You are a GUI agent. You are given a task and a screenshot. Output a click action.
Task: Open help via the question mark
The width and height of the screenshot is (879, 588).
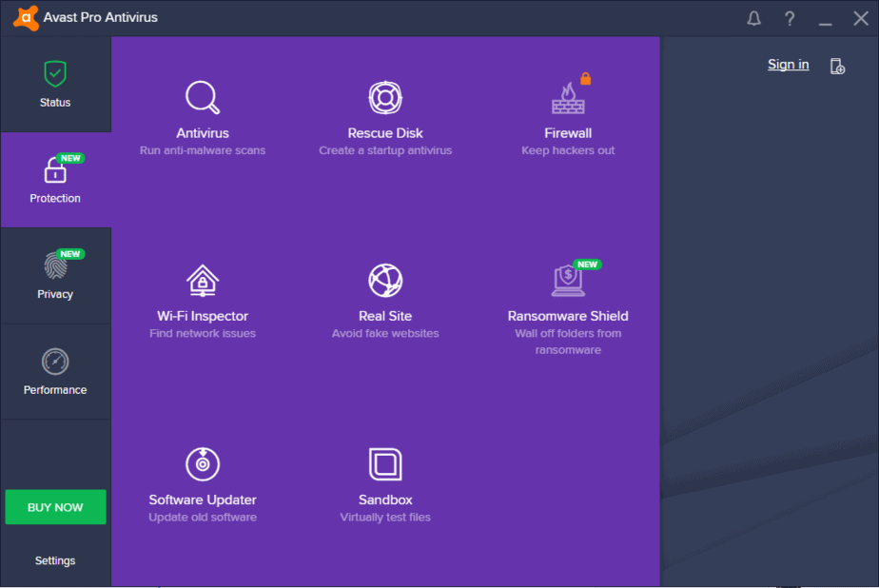click(x=789, y=17)
